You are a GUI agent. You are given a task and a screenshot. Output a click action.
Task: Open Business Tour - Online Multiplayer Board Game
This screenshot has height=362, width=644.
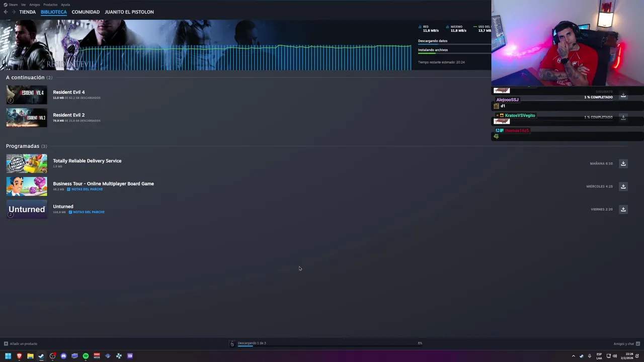103,184
